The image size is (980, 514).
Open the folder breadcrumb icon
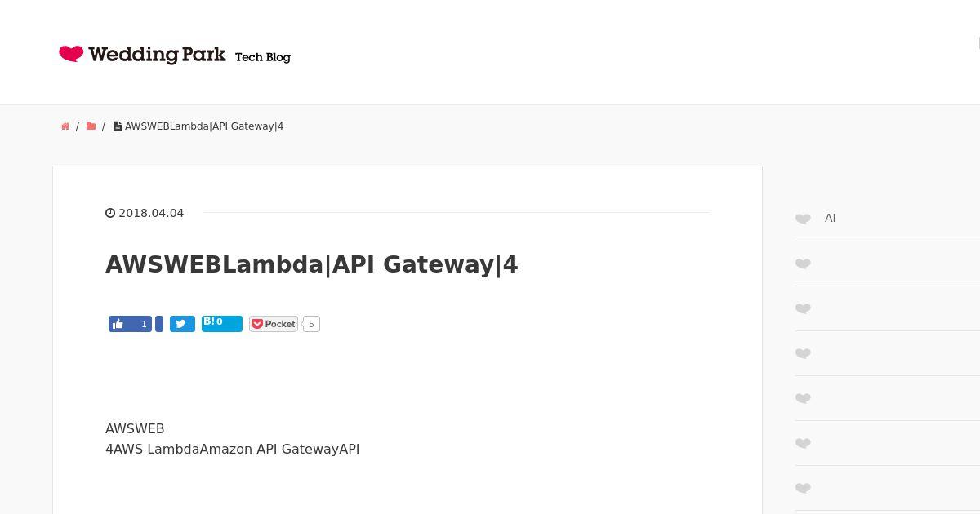(91, 126)
